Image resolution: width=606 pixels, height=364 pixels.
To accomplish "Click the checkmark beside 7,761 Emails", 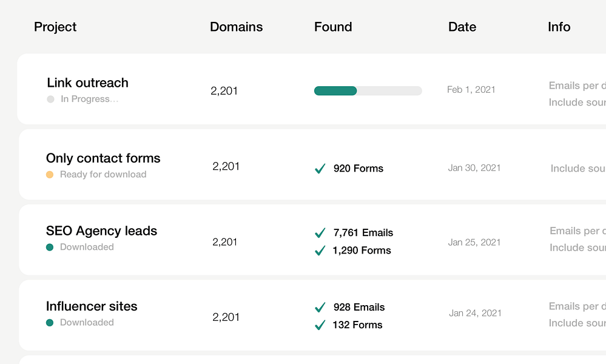I will tap(320, 233).
